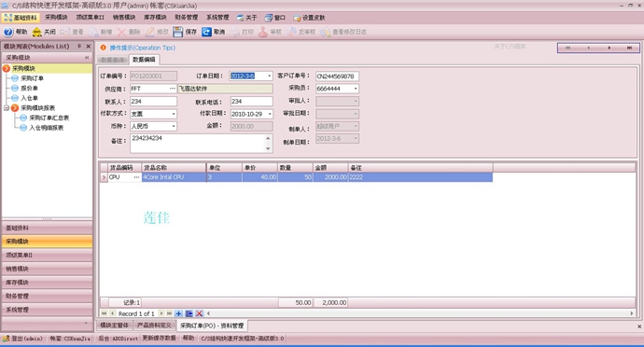Click the 联系电话 input field
The image size is (644, 347).
pyautogui.click(x=251, y=101)
